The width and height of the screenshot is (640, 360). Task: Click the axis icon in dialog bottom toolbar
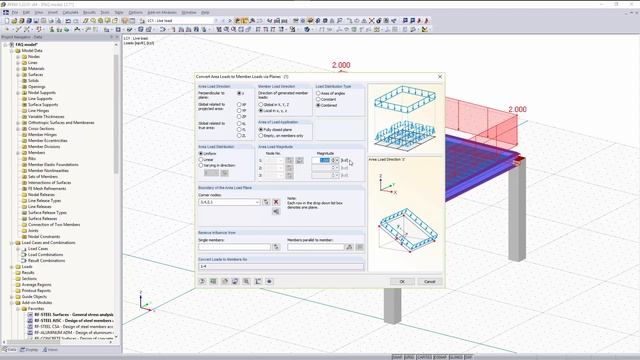pyautogui.click(x=258, y=281)
